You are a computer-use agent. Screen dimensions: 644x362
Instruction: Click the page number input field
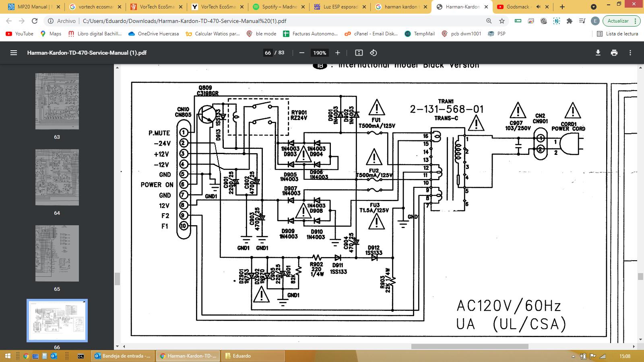(268, 53)
